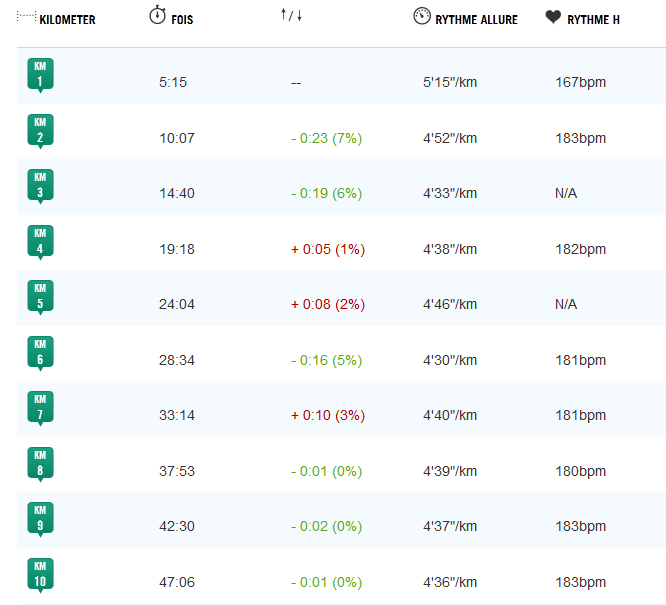Select the 42:30 time cell
This screenshot has width=666, height=605.
(177, 526)
